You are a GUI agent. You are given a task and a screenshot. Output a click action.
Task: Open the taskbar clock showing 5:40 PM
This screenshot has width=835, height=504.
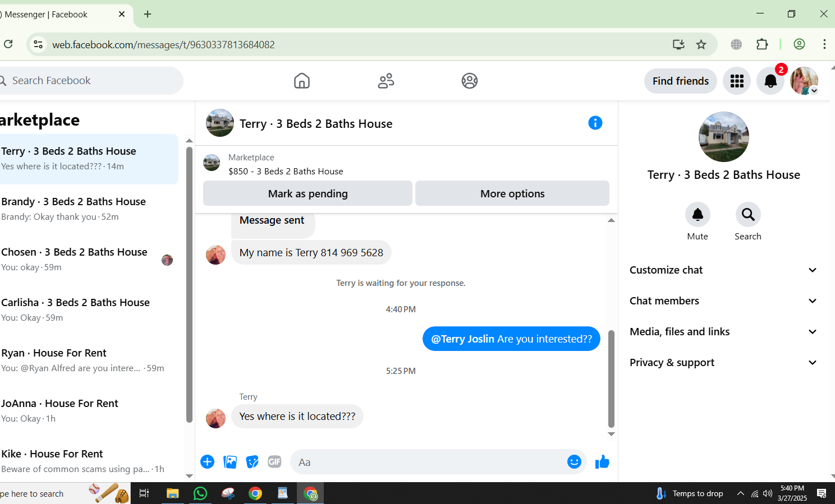click(x=792, y=493)
